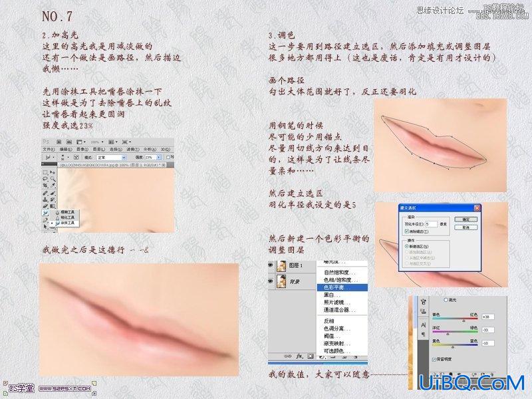Screen dimensions: 532x399
Task: Click the 羽化半径 feather radius input field
Action: click(432, 224)
